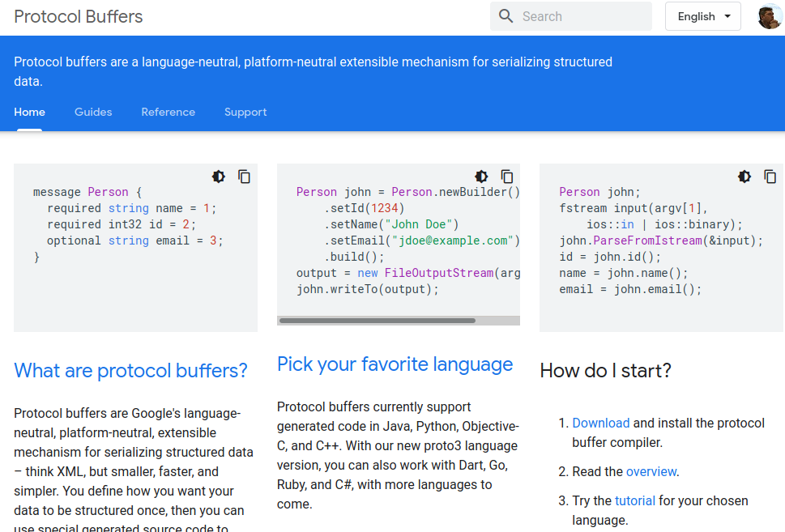Go to the Support tab
The height and width of the screenshot is (532, 785).
pyautogui.click(x=245, y=112)
